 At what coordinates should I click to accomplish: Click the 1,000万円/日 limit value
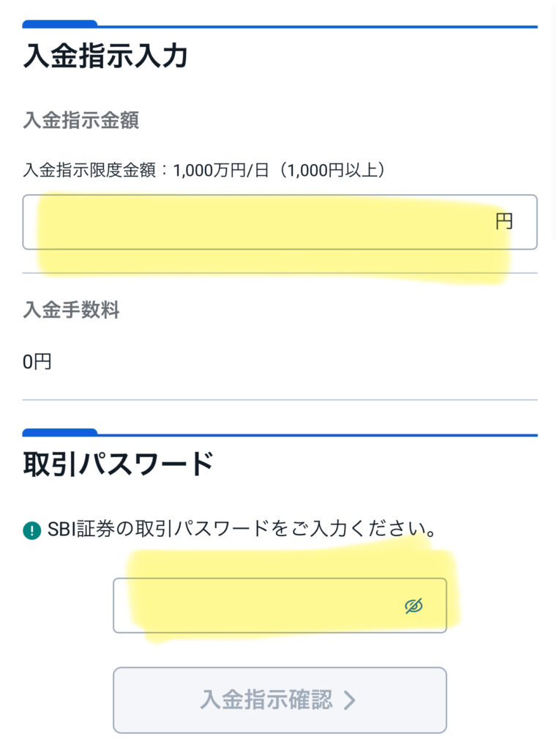213,171
